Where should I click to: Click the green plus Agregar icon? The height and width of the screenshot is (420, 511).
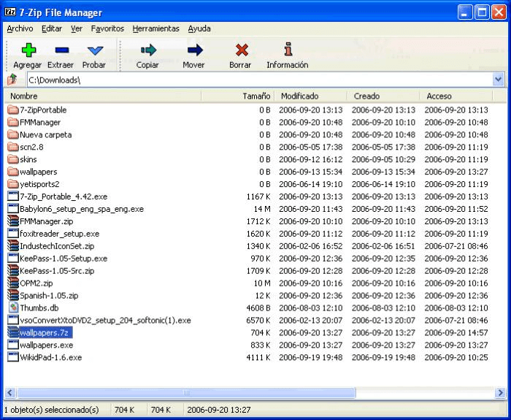pyautogui.click(x=28, y=50)
